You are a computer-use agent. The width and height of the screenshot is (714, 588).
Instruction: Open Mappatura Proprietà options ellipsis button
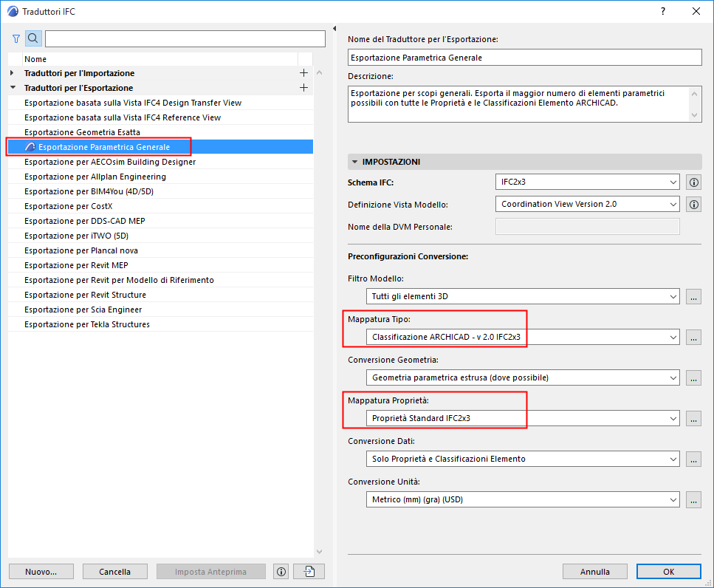pyautogui.click(x=693, y=419)
